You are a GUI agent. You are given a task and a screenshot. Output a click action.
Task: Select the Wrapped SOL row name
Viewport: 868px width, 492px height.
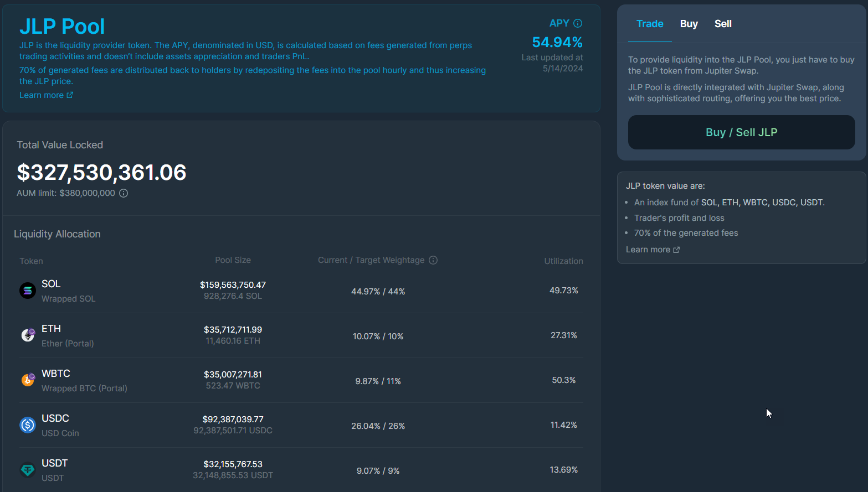(68, 299)
